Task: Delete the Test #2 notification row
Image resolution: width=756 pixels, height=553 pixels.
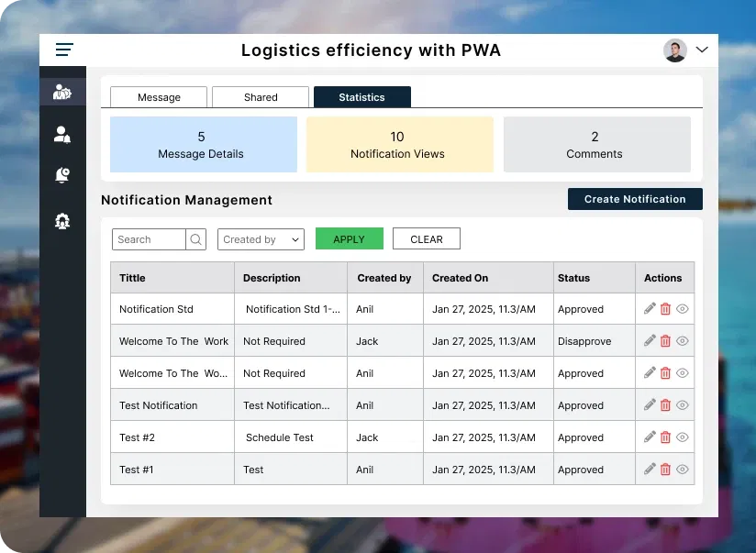Action: [666, 437]
